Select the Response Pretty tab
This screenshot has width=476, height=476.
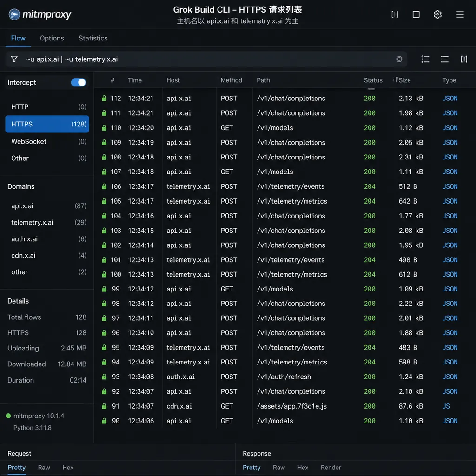point(251,468)
